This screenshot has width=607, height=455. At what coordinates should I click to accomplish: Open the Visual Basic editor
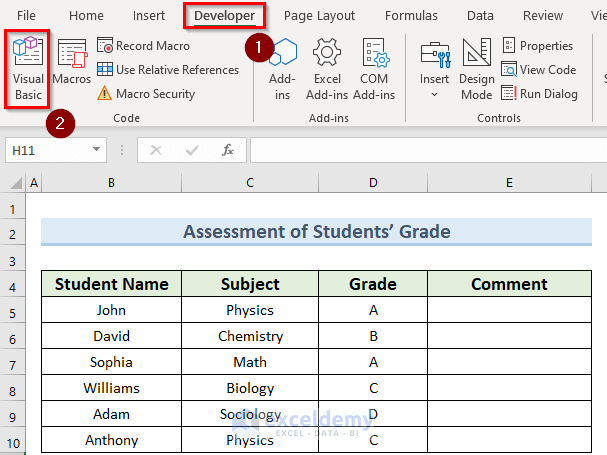pos(28,69)
